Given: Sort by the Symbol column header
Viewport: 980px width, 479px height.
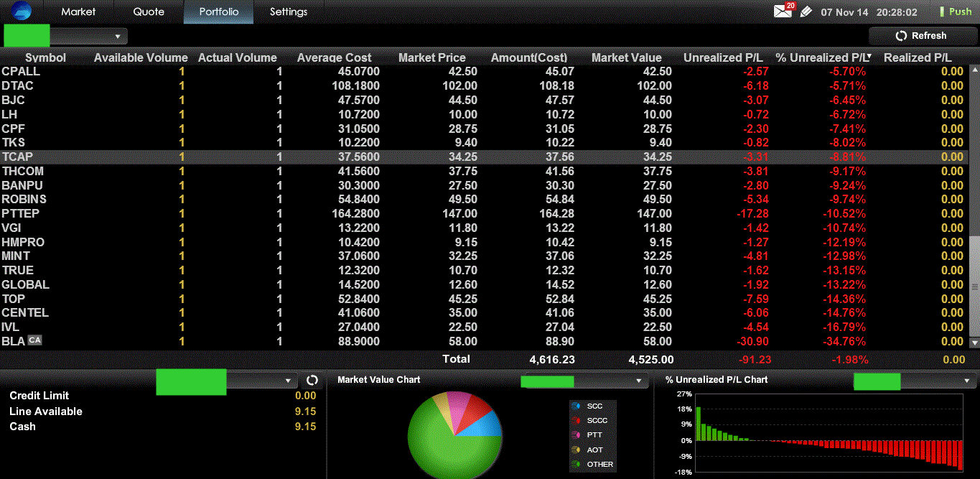Looking at the screenshot, I should (x=45, y=57).
